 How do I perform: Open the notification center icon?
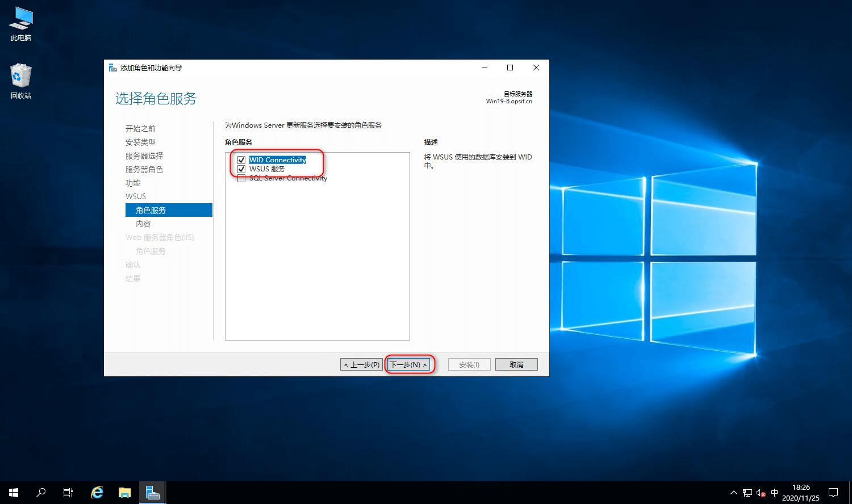coord(833,493)
